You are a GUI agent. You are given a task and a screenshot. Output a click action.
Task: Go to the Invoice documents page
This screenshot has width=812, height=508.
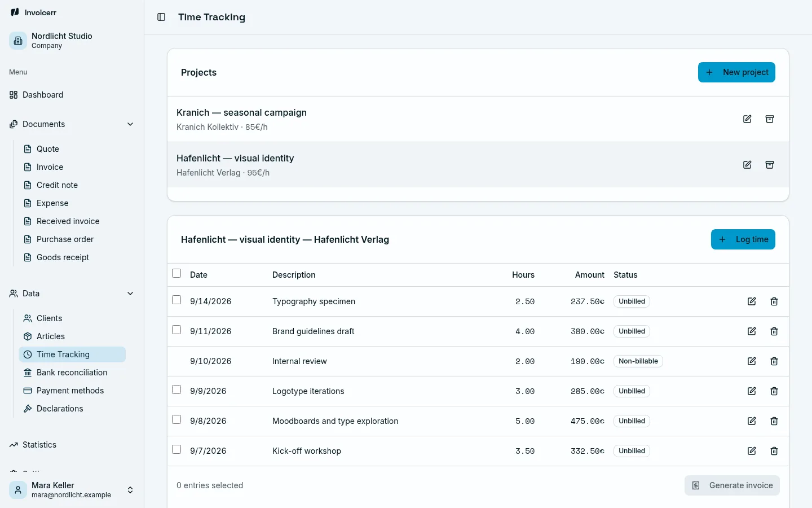72,167
